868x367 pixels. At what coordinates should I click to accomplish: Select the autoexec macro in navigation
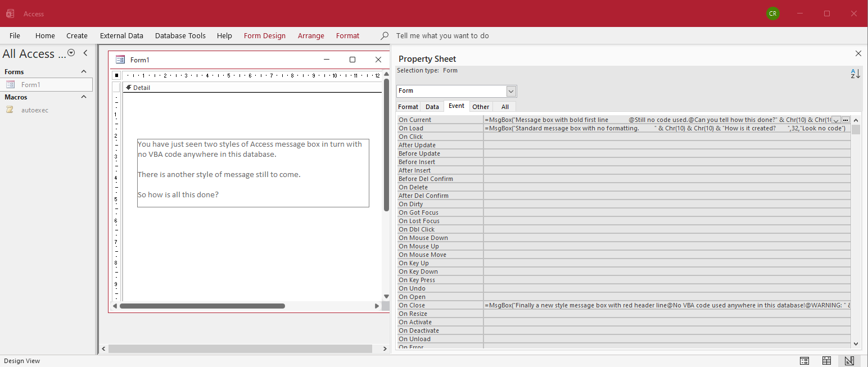pos(35,110)
